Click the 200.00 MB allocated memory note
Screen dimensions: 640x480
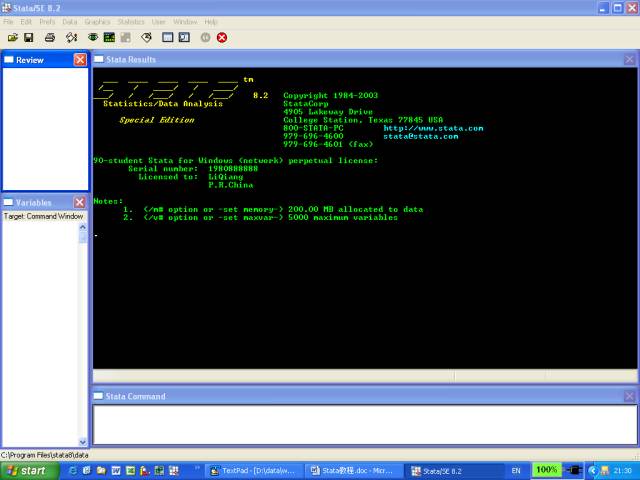[356, 209]
